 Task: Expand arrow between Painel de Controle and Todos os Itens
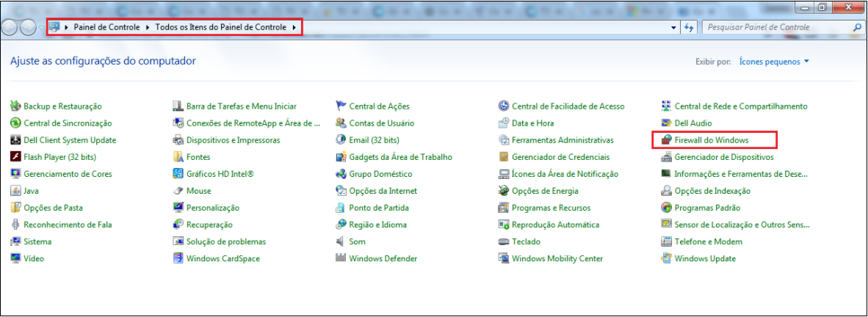pyautogui.click(x=148, y=27)
